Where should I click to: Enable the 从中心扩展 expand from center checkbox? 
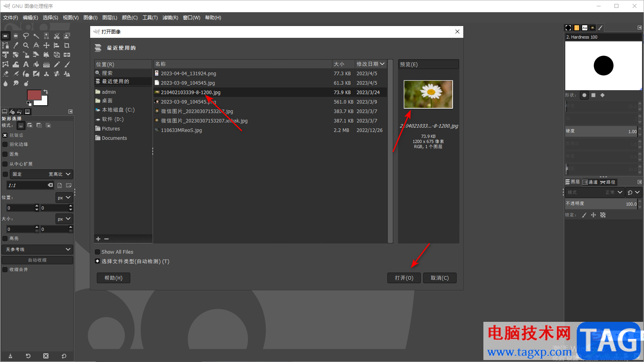point(5,164)
